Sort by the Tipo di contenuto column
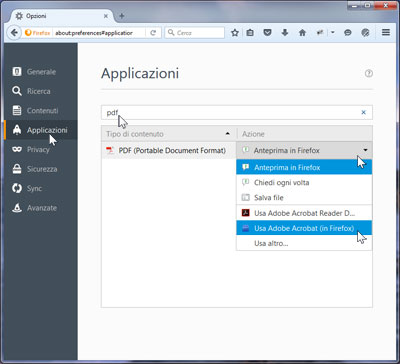 [169, 134]
